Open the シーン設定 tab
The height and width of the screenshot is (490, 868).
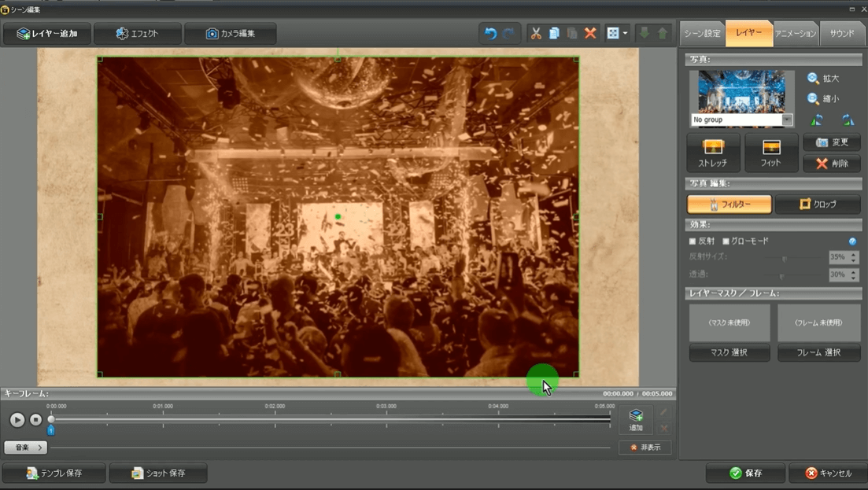pos(702,34)
